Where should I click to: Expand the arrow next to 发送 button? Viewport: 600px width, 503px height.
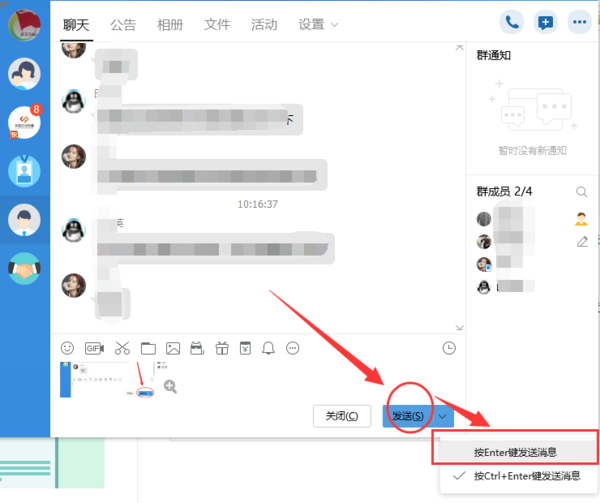pos(442,416)
